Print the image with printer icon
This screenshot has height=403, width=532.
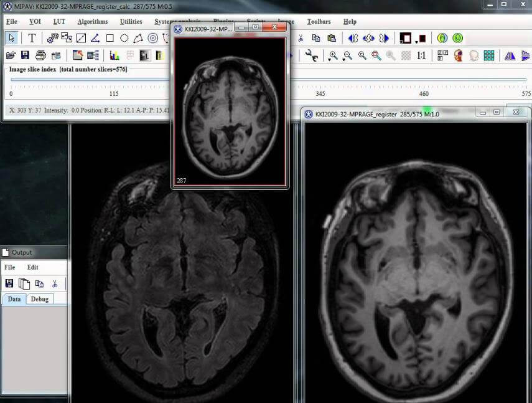point(40,55)
